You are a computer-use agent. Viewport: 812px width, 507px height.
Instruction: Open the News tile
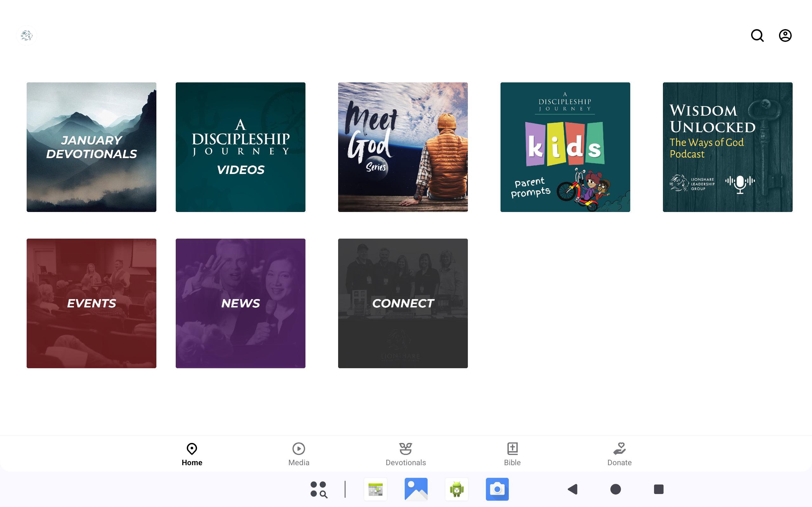click(240, 303)
